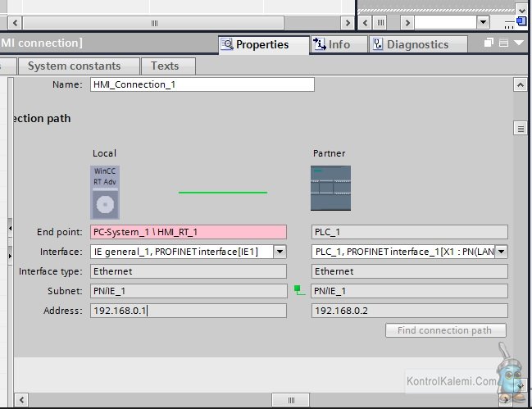532x409 pixels.
Task: Switch to the Info tab
Action: pos(339,45)
